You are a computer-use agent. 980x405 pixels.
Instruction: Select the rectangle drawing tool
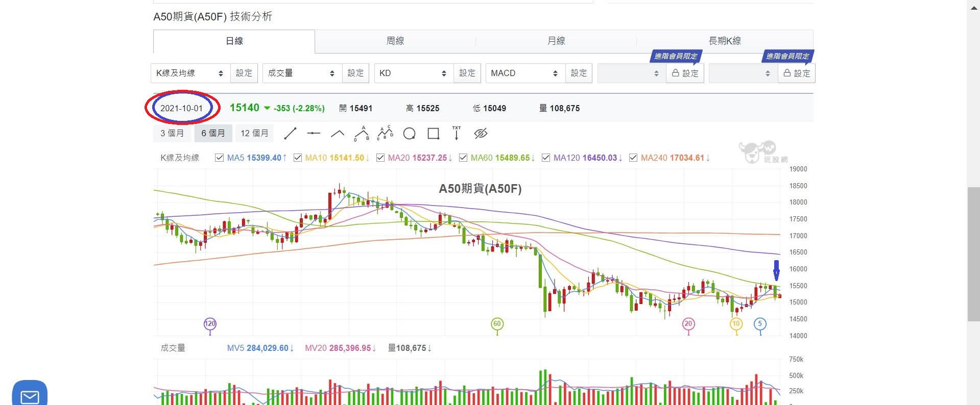coord(433,134)
